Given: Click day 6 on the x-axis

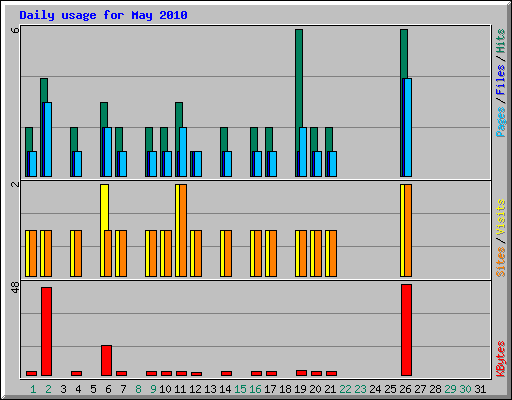Looking at the screenshot, I should pyautogui.click(x=108, y=389).
